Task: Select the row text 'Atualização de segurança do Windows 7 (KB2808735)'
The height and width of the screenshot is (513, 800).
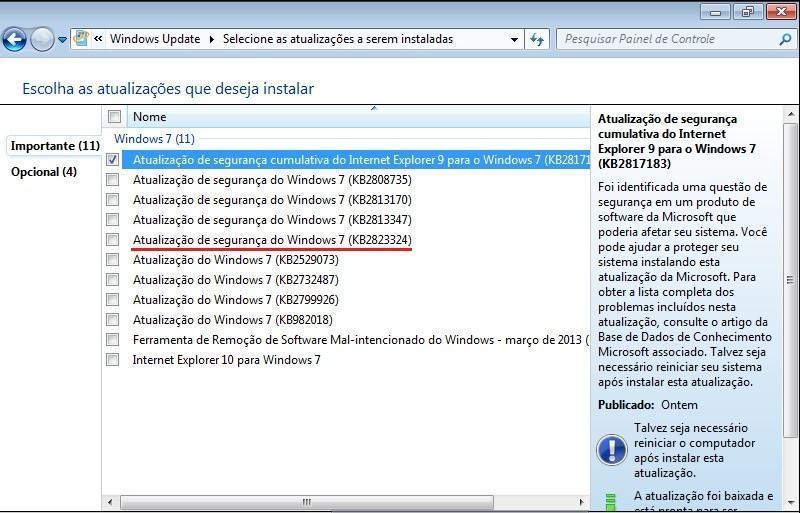Action: click(x=272, y=180)
